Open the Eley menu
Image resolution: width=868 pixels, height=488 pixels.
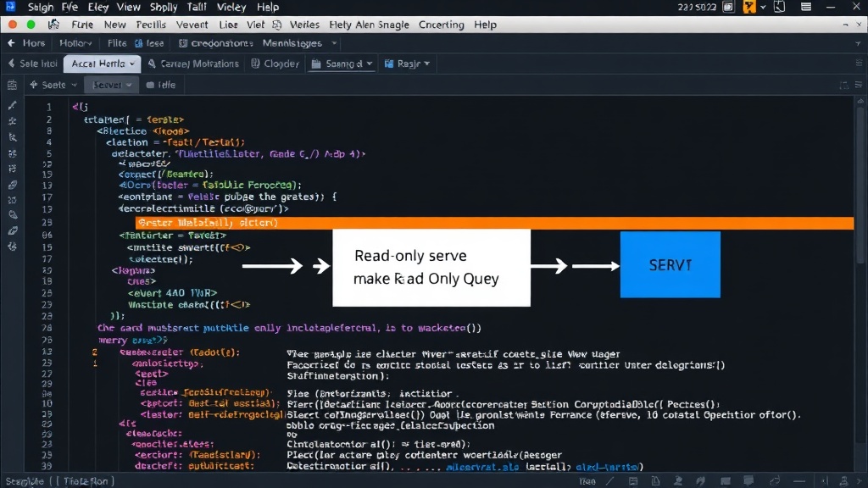[x=98, y=7]
